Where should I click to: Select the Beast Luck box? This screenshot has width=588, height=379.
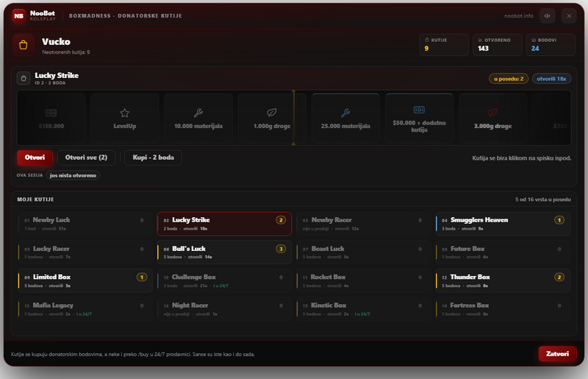tap(363, 252)
